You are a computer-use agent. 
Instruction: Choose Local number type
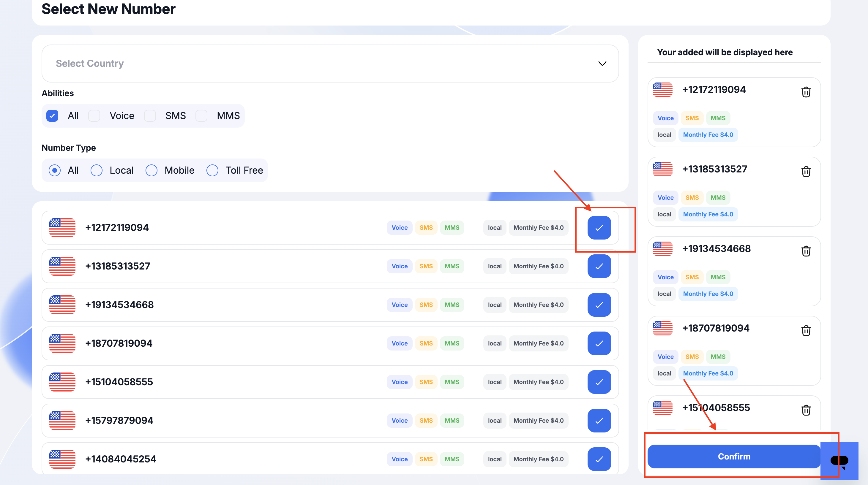coord(96,170)
